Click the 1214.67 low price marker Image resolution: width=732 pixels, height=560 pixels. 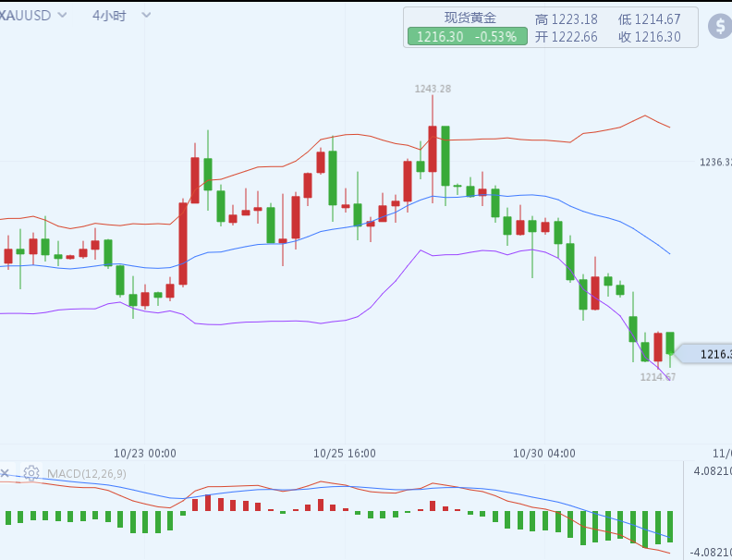coord(658,377)
